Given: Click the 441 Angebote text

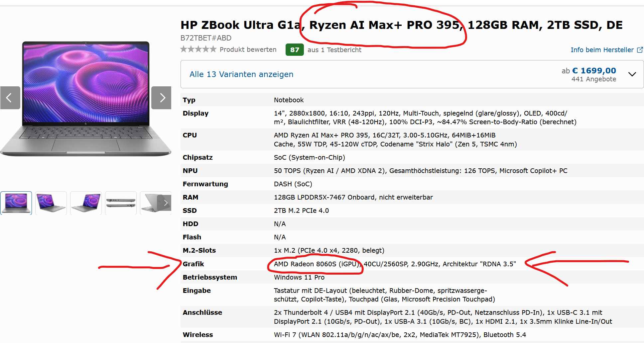Looking at the screenshot, I should [594, 79].
